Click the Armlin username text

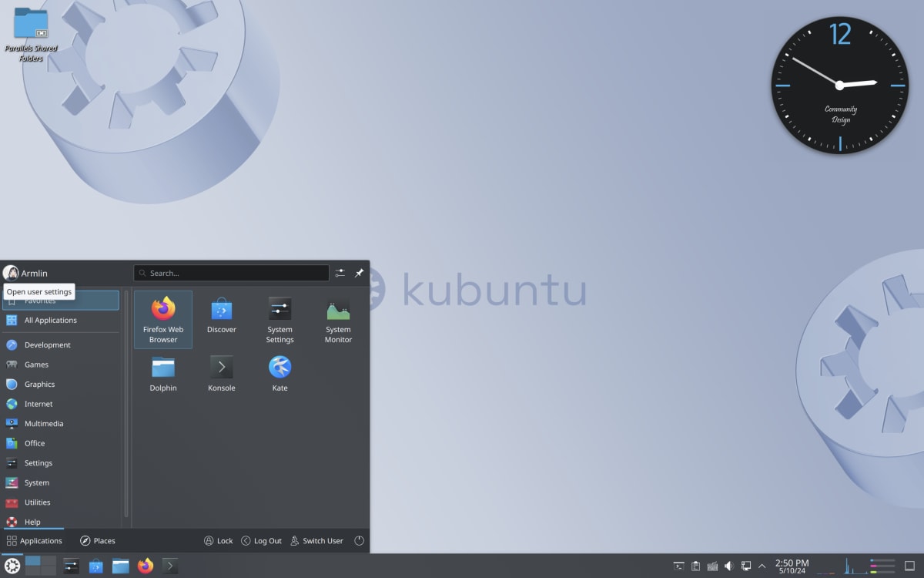coord(35,274)
